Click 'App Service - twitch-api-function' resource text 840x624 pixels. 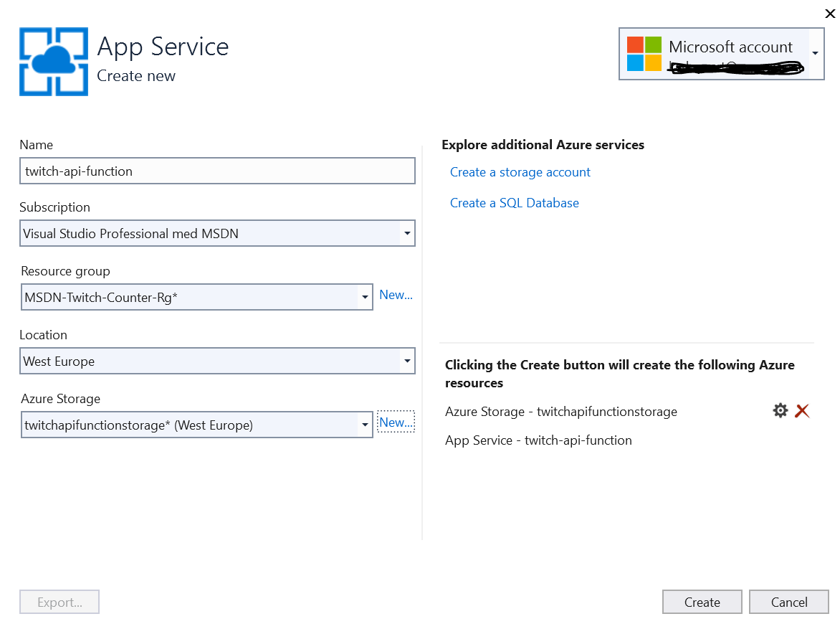[x=538, y=440]
